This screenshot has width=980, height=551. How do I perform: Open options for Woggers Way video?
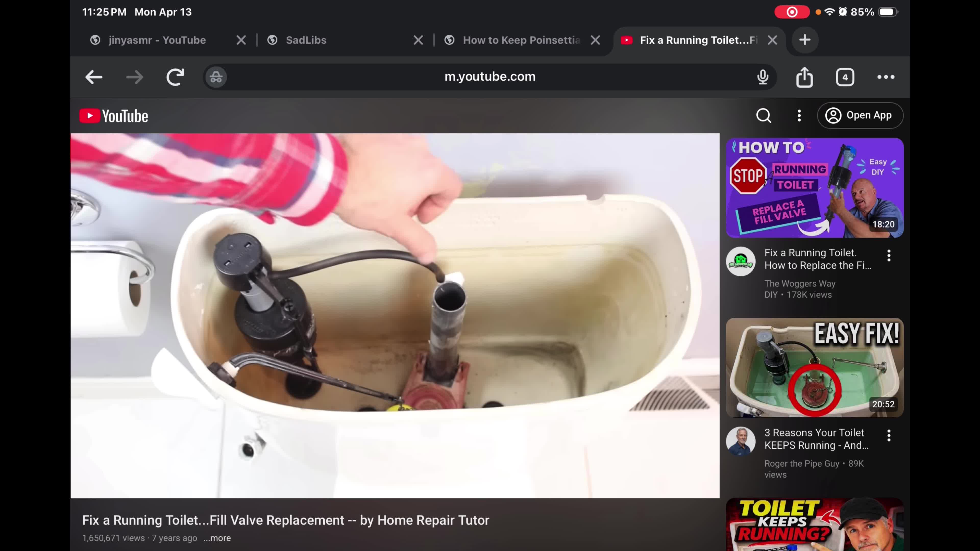click(x=889, y=256)
